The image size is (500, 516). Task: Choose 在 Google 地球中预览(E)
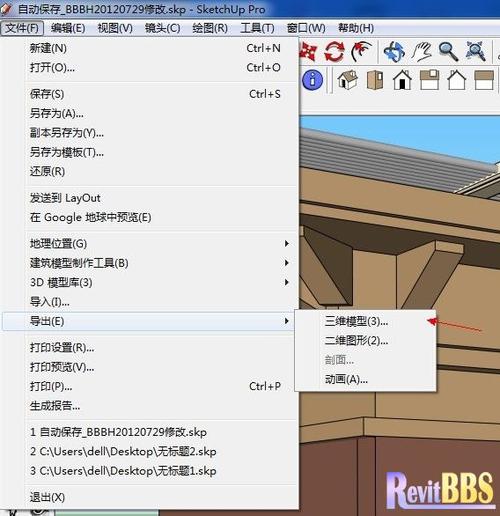(x=150, y=217)
